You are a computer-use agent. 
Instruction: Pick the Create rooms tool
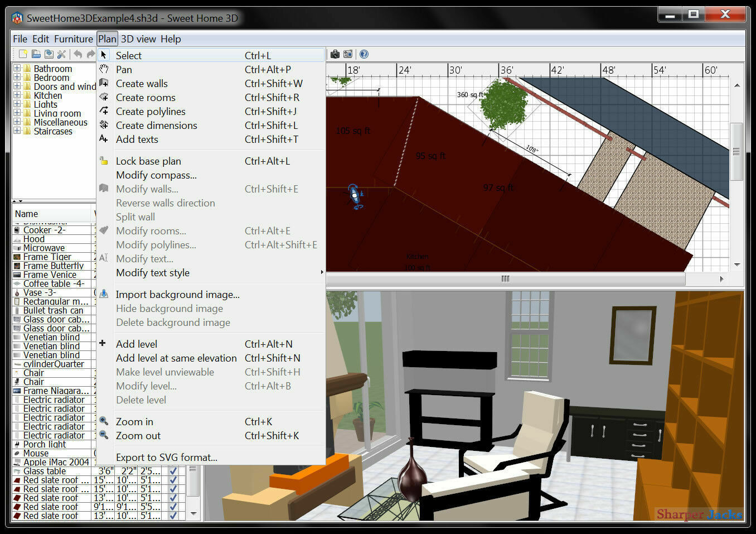[x=211, y=97]
